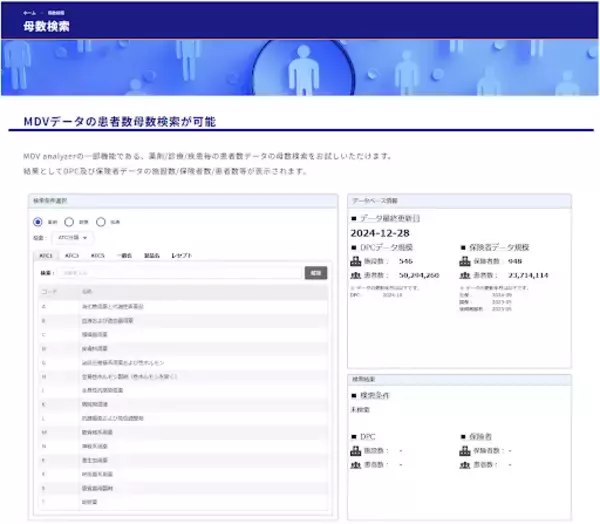Click the heading MDVデータの患者数母数検索が可能

coord(120,122)
